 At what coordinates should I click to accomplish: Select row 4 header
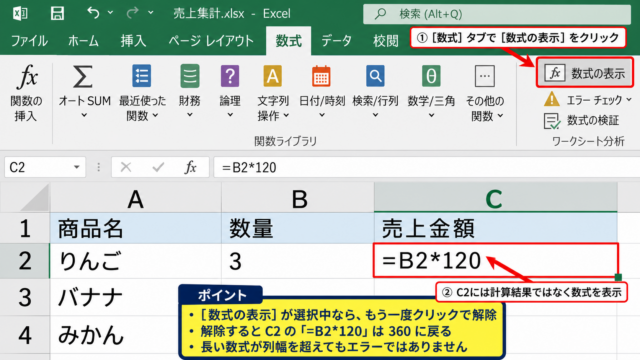click(25, 335)
